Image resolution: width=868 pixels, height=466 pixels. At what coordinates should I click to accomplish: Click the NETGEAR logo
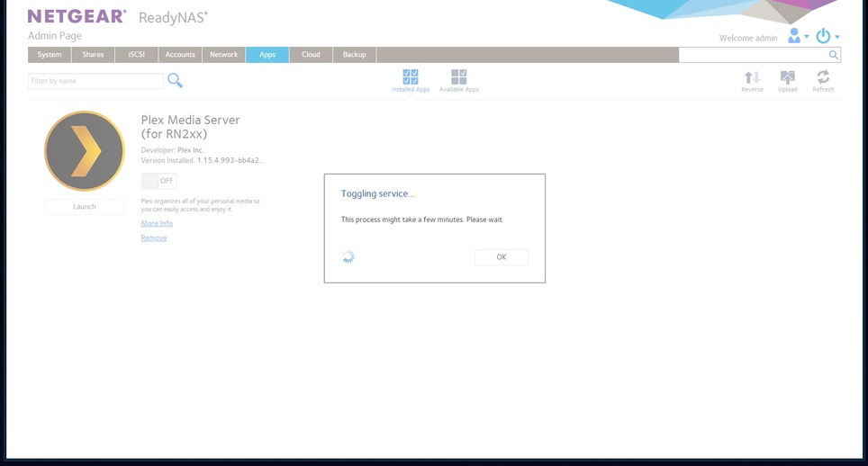pyautogui.click(x=77, y=16)
